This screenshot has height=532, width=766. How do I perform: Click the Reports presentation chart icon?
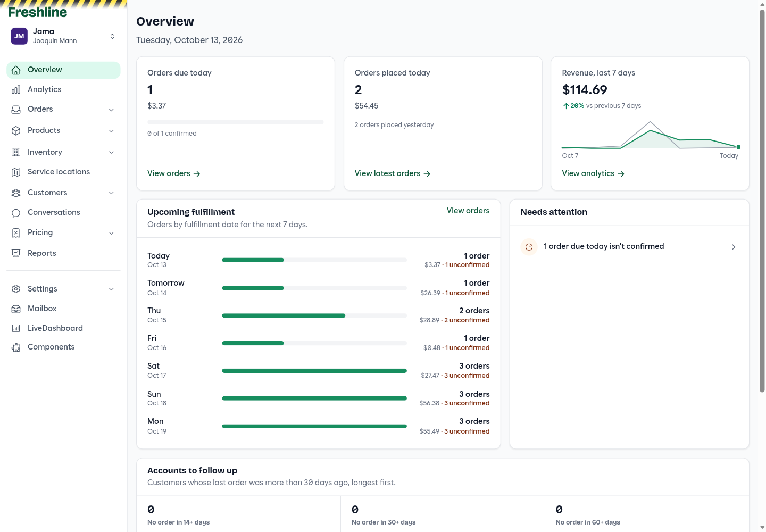(16, 254)
